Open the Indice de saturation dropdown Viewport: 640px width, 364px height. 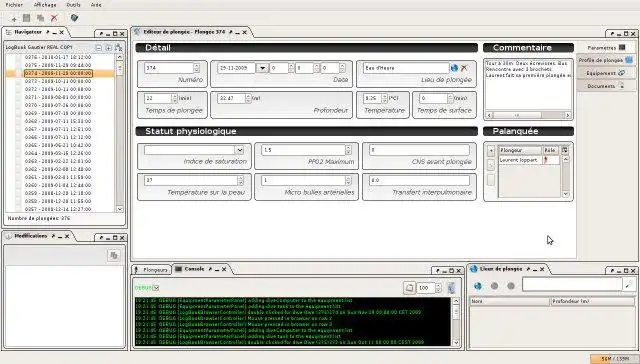pyautogui.click(x=240, y=150)
